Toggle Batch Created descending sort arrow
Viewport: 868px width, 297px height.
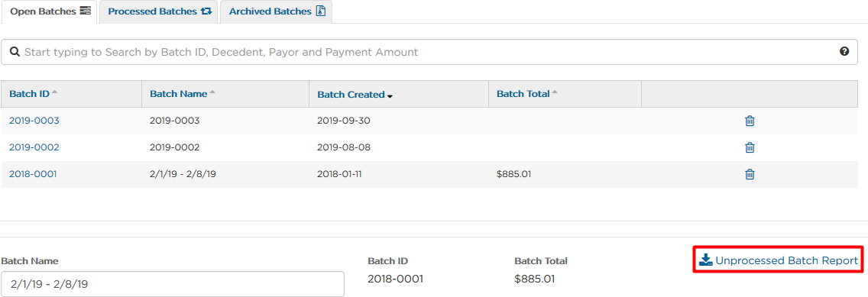(390, 95)
